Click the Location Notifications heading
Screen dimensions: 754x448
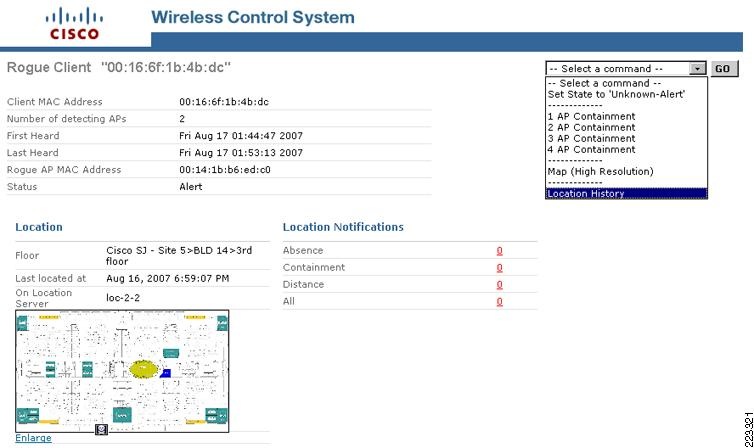point(343,227)
